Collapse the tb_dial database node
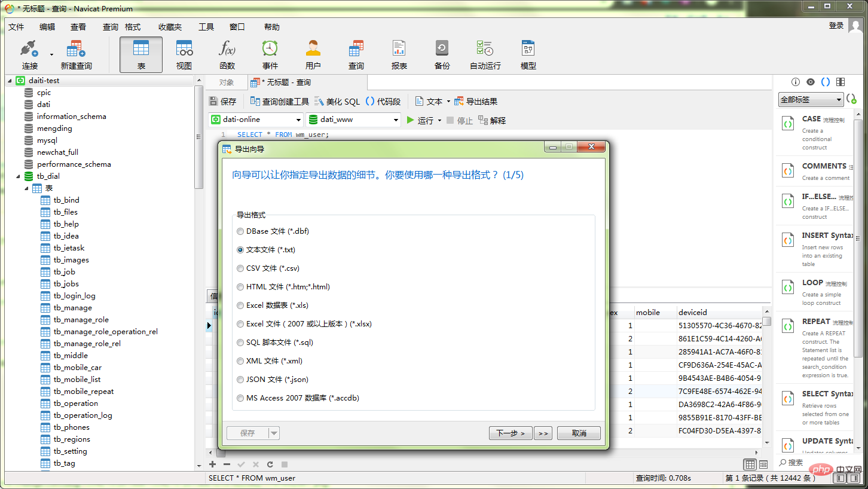The image size is (868, 489). click(x=18, y=176)
